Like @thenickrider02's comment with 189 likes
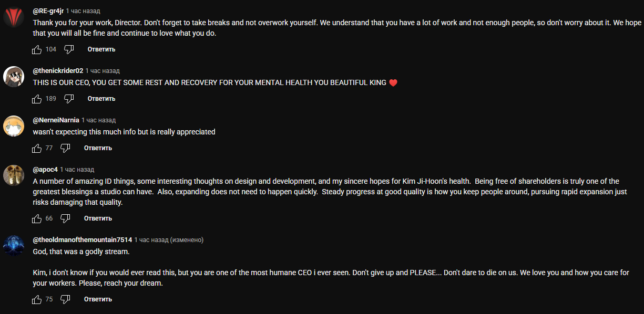 point(37,99)
